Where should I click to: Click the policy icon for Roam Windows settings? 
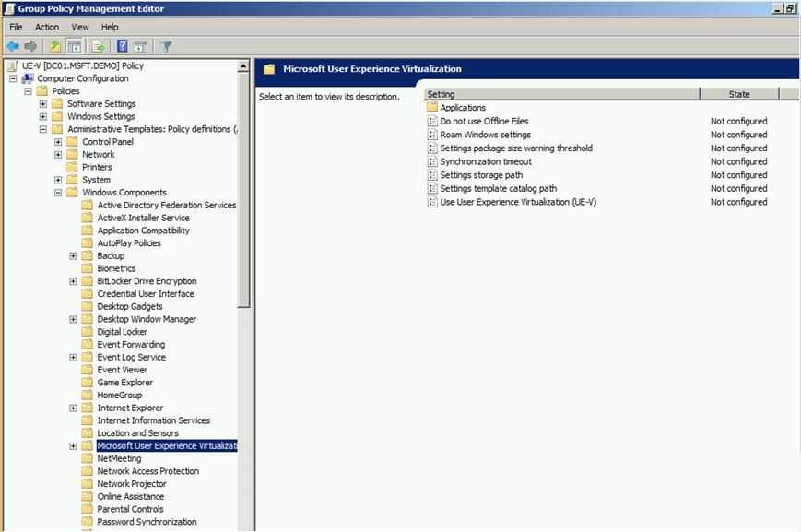pyautogui.click(x=432, y=135)
